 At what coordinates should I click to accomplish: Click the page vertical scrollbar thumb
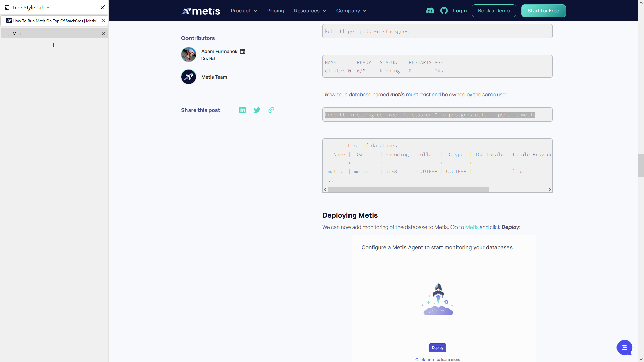[641, 165]
